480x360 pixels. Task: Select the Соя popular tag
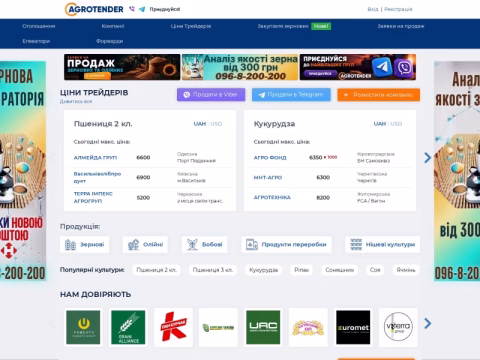(375, 270)
